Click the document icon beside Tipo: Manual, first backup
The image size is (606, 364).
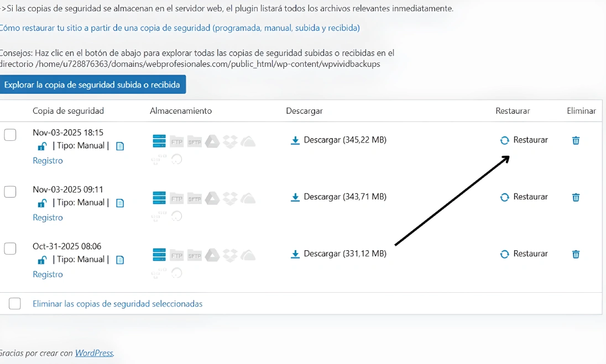click(x=120, y=146)
